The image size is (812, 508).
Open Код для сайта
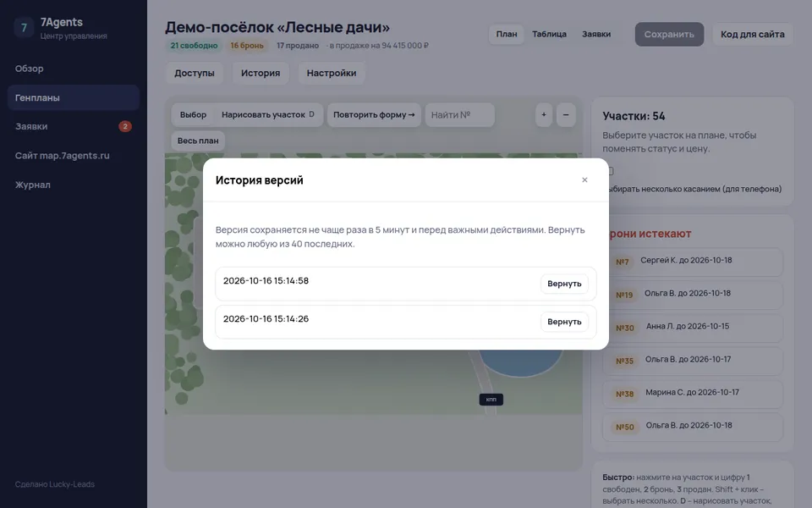753,34
